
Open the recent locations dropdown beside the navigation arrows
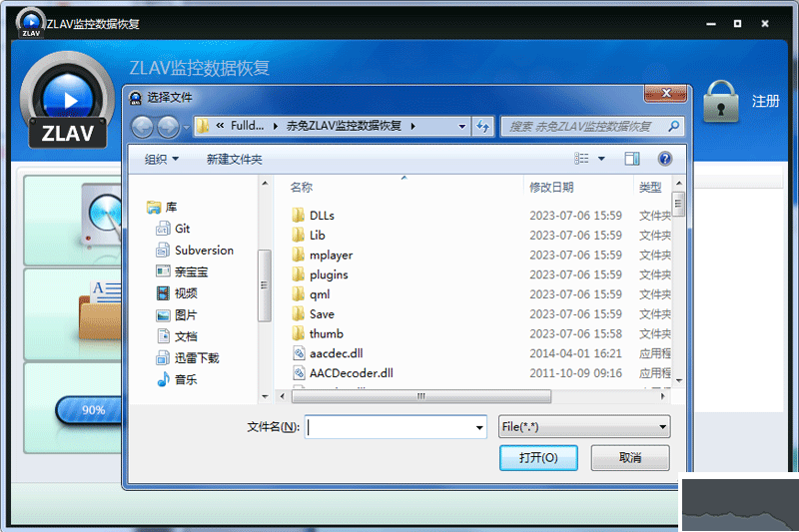[186, 128]
